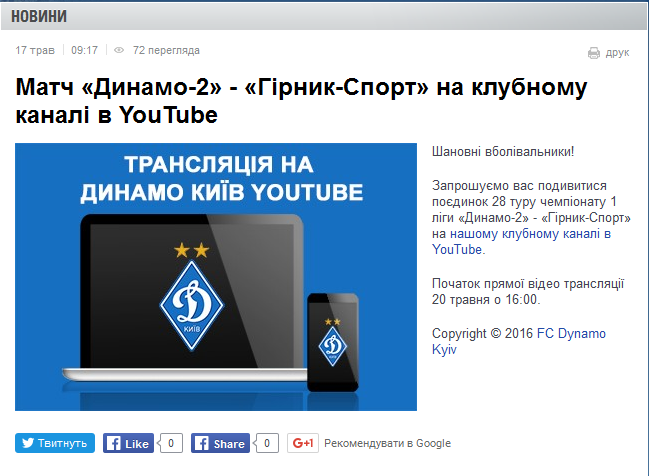Image resolution: width=649 pixels, height=476 pixels.
Task: Open нашому клубному каналі в YouTube link
Action: point(522,242)
